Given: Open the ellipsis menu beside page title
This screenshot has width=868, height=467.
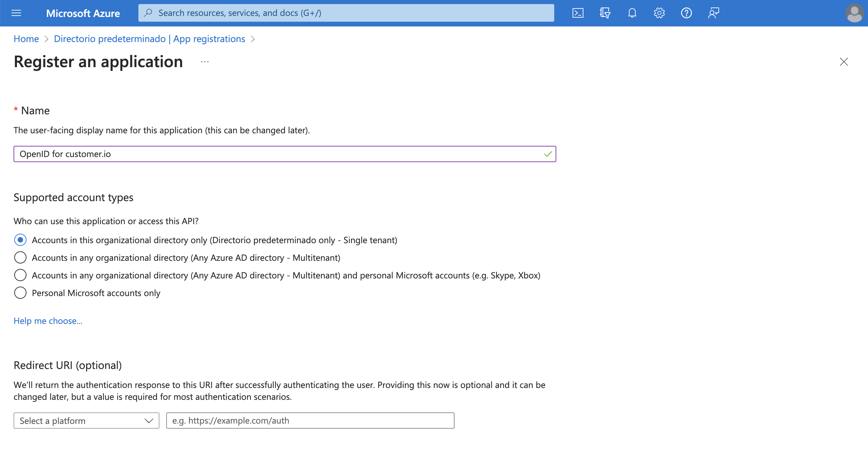Looking at the screenshot, I should [205, 62].
